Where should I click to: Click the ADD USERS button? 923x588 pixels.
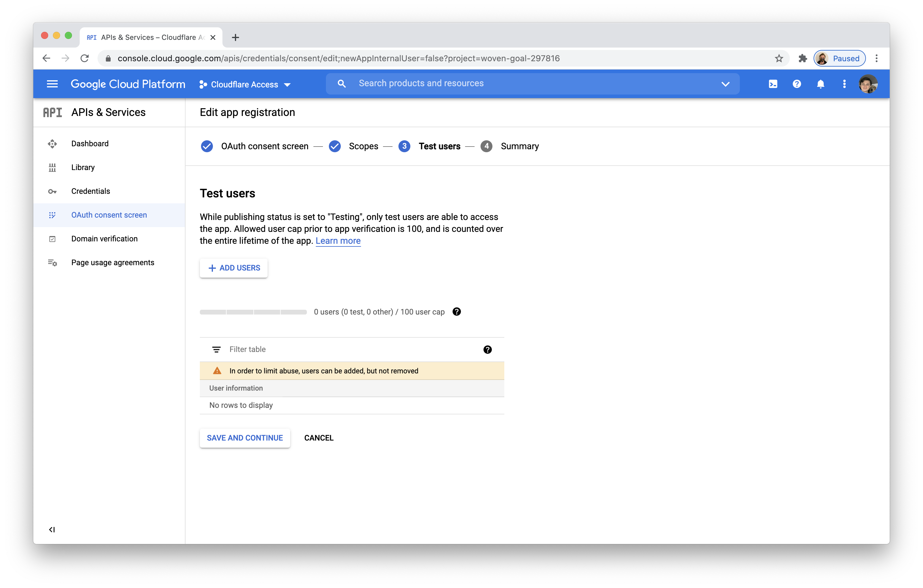(x=233, y=268)
